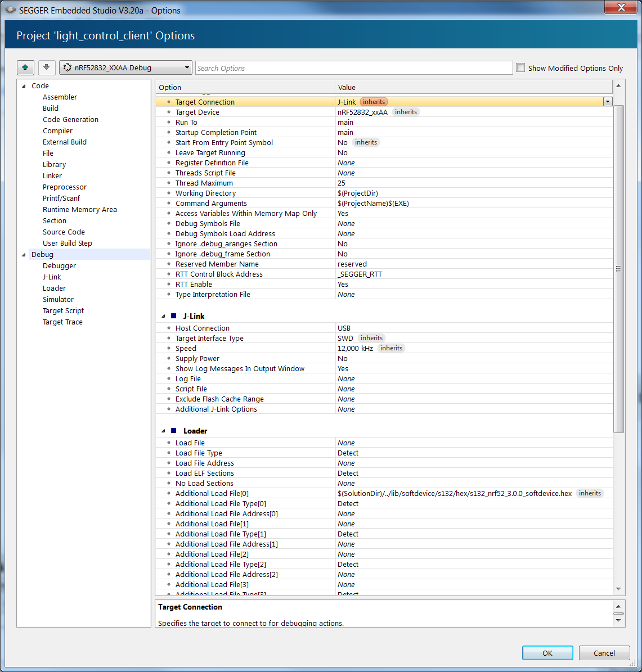Open the File category
642x672 pixels.
pyautogui.click(x=48, y=154)
